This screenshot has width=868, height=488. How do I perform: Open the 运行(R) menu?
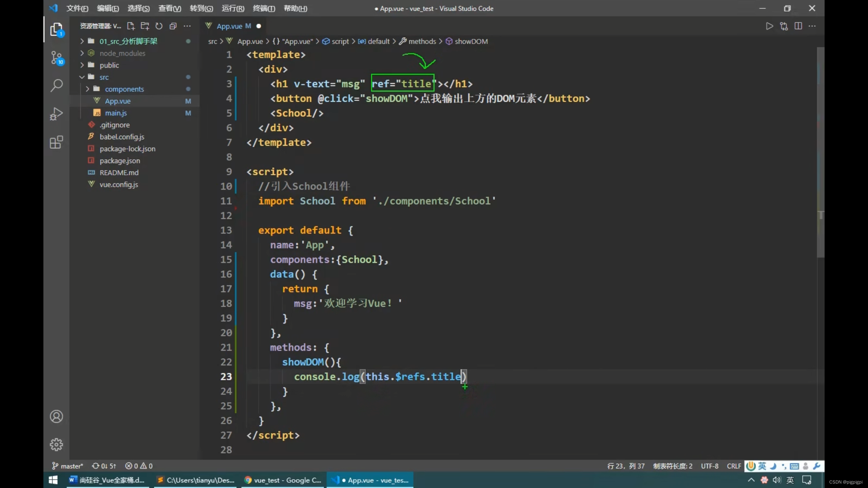click(x=233, y=8)
